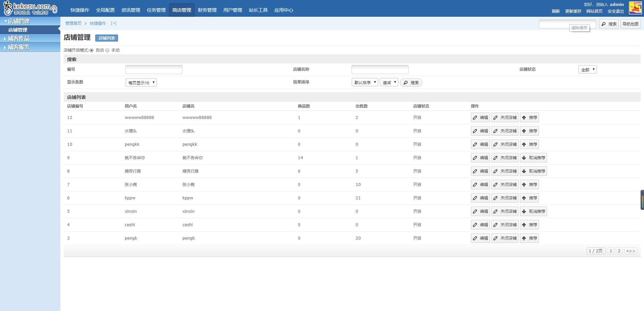Click recommend up-arrow for 张小病
The width and height of the screenshot is (644, 311).
(524, 185)
